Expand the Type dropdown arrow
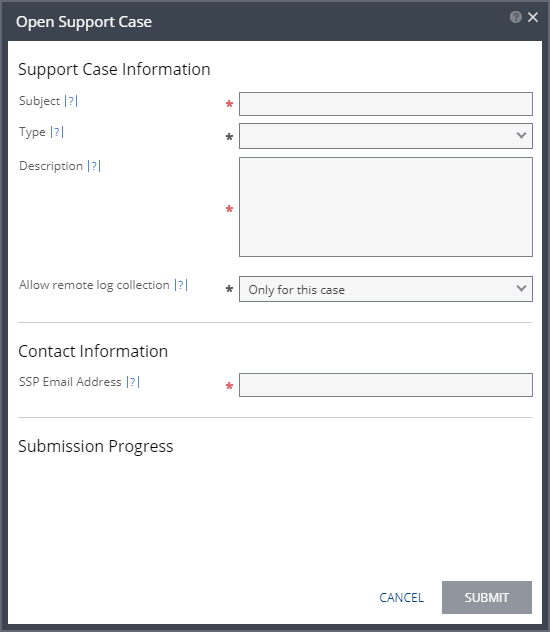Image resolution: width=550 pixels, height=632 pixels. 521,135
